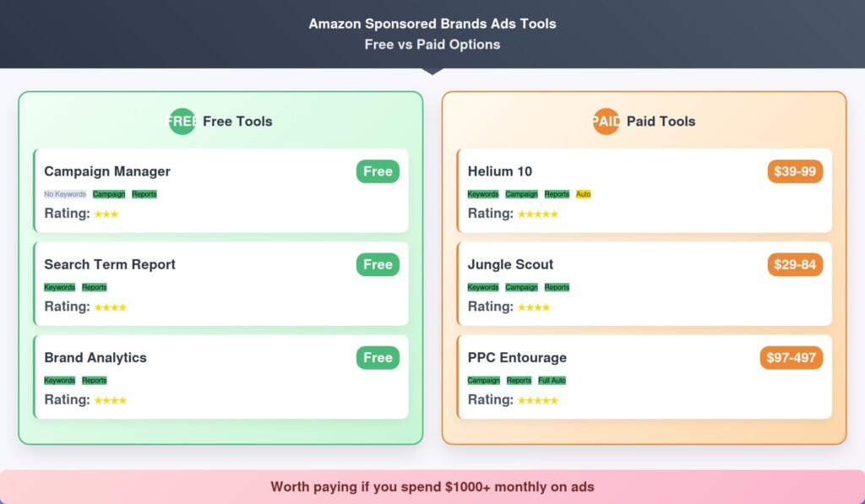Select the $97-497 price badge for PPC Entourage
This screenshot has height=504, width=865.
tap(791, 357)
